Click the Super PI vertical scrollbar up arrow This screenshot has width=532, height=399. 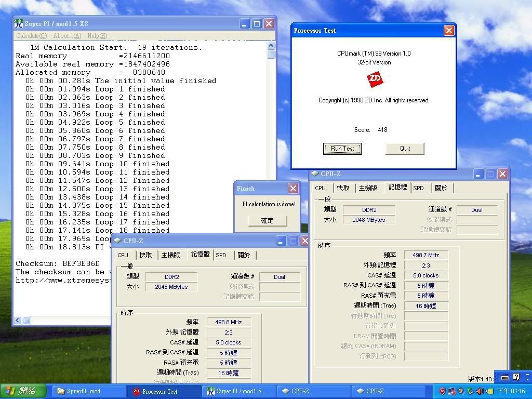pos(271,46)
